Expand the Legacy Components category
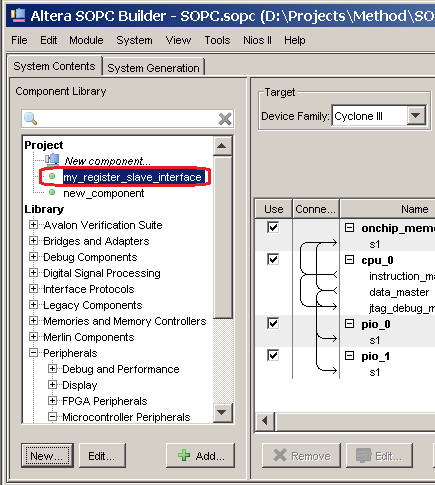435x485 pixels. tap(33, 304)
